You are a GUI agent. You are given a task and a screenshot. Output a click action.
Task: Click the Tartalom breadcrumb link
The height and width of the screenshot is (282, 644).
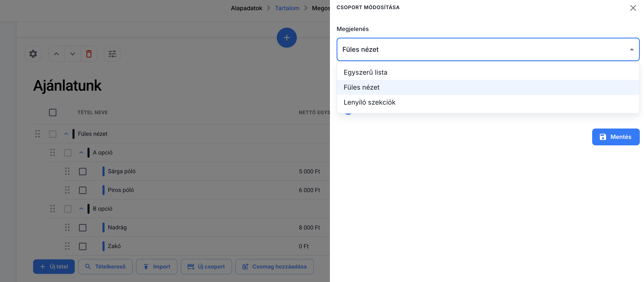pyautogui.click(x=287, y=8)
